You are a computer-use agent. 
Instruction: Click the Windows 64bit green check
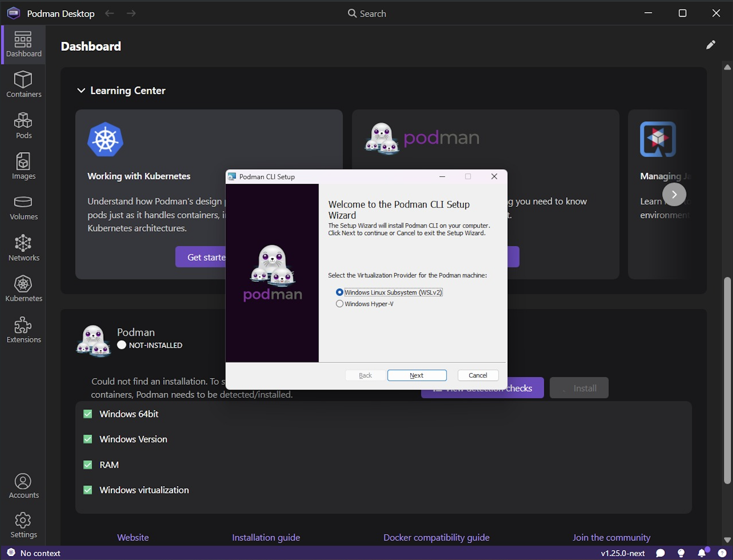[x=88, y=414]
